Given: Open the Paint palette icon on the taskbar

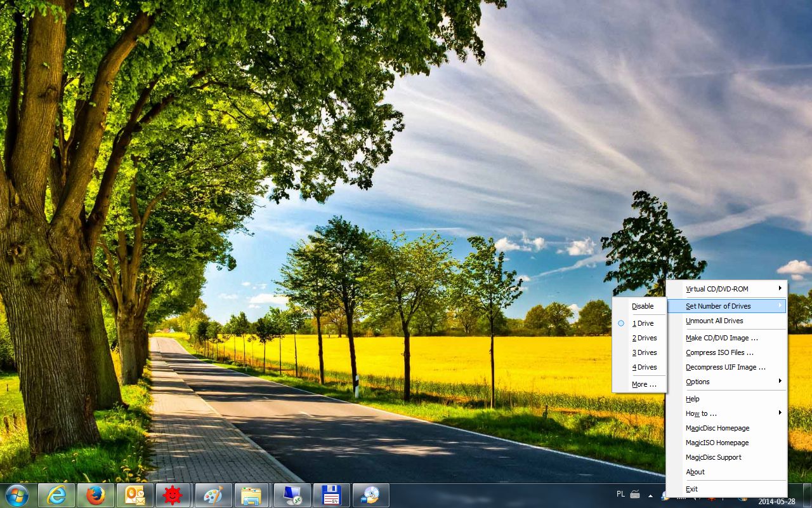Looking at the screenshot, I should point(214,495).
